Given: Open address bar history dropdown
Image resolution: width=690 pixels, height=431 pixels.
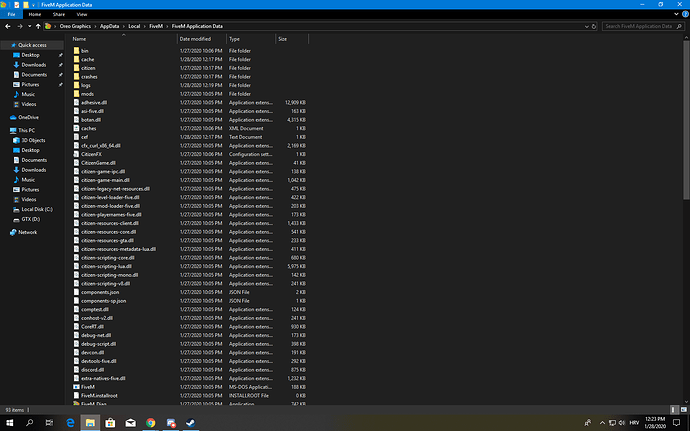Looking at the screenshot, I should [x=586, y=26].
